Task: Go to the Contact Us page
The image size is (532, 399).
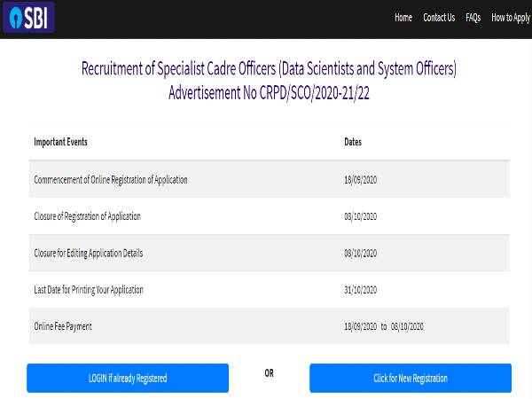Action: [439, 18]
